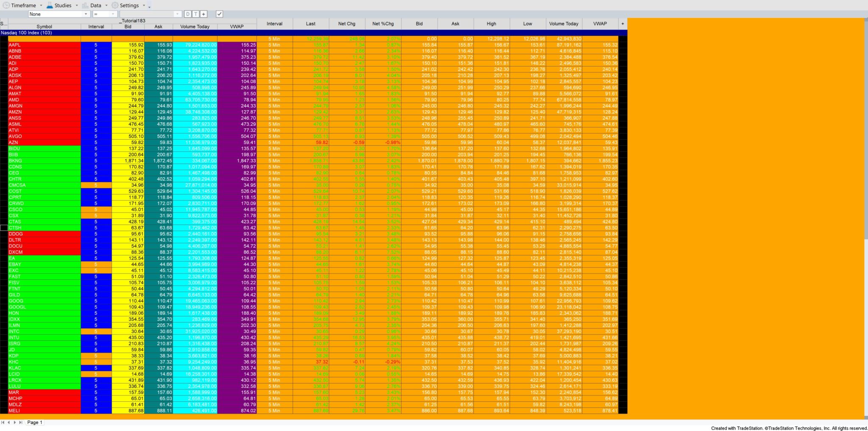Select the KHC symbol cell
The height and width of the screenshot is (431, 868).
tap(45, 362)
